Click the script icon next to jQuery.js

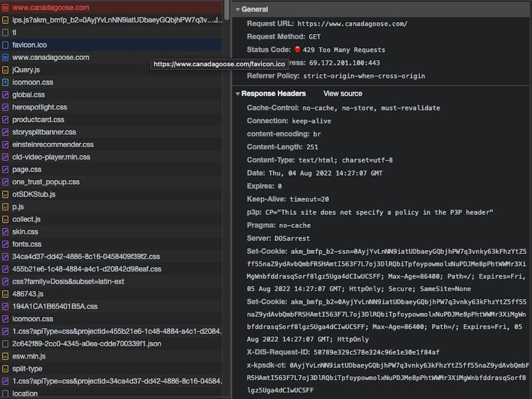(5, 70)
